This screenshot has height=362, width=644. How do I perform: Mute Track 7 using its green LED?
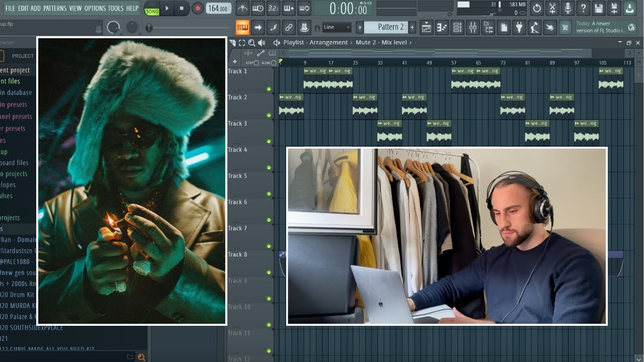[269, 246]
